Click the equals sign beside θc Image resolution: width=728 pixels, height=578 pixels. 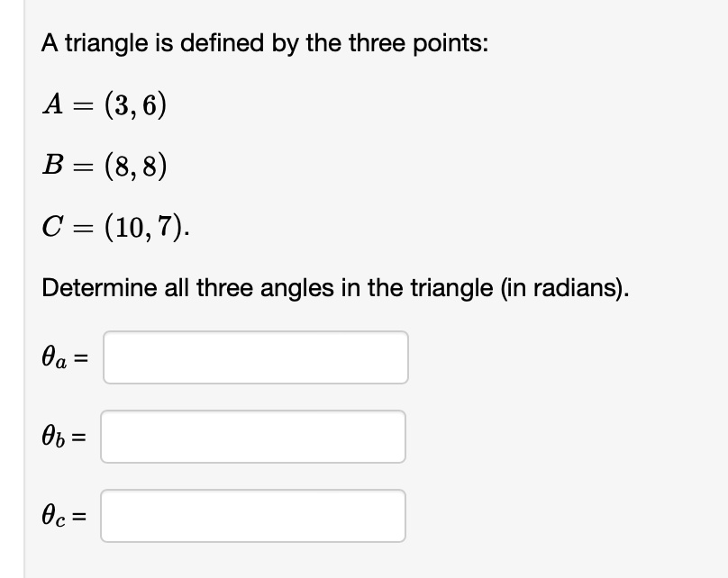pyautogui.click(x=81, y=516)
